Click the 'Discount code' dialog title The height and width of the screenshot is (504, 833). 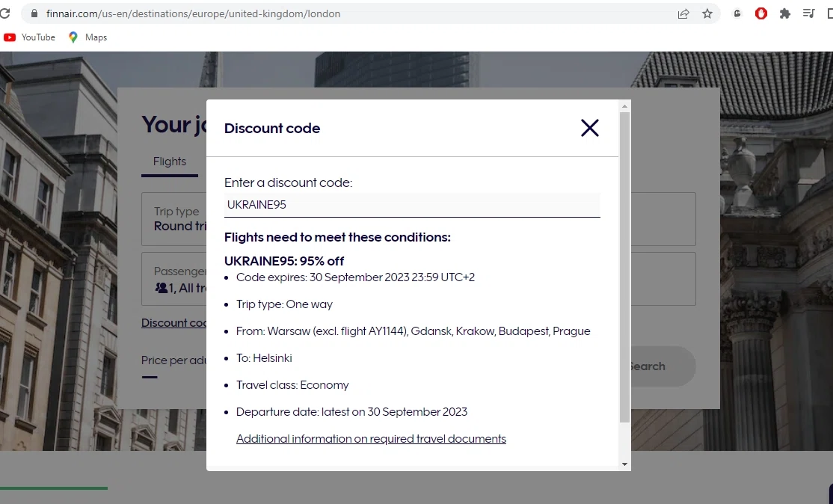(x=272, y=129)
